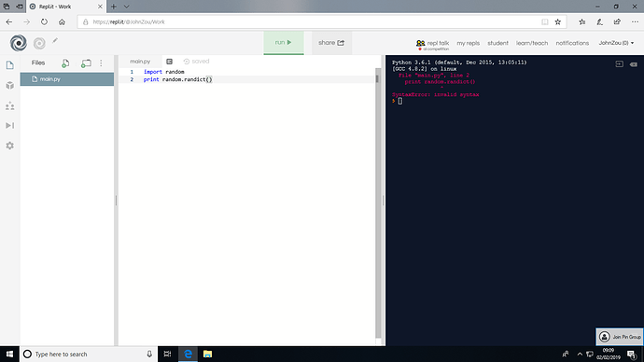
Task: Click the SyntaxError: invalid syntax message
Action: 435,95
